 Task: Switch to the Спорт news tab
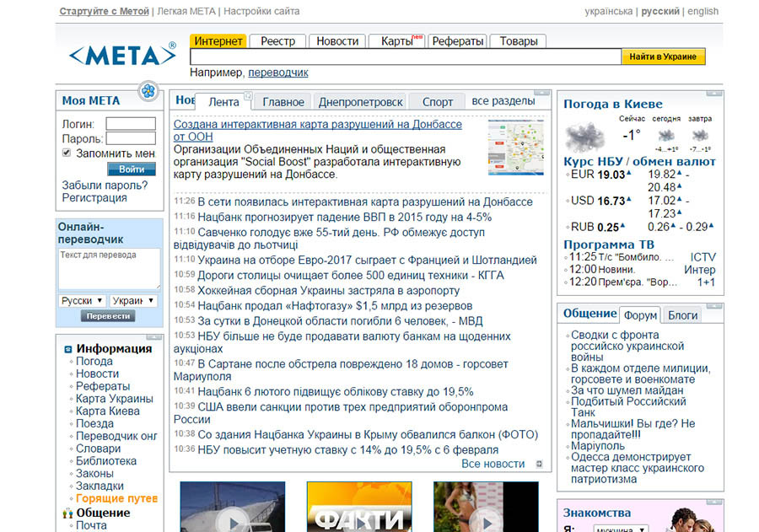(438, 102)
